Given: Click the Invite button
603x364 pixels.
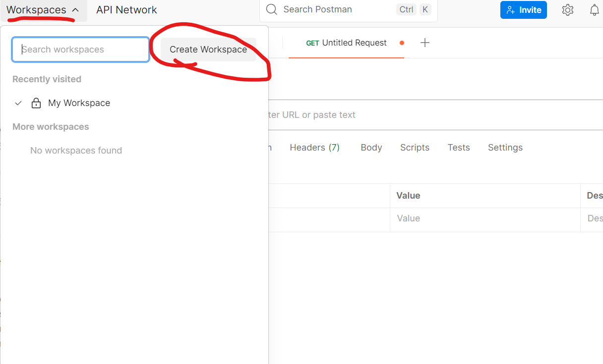Looking at the screenshot, I should pyautogui.click(x=523, y=10).
